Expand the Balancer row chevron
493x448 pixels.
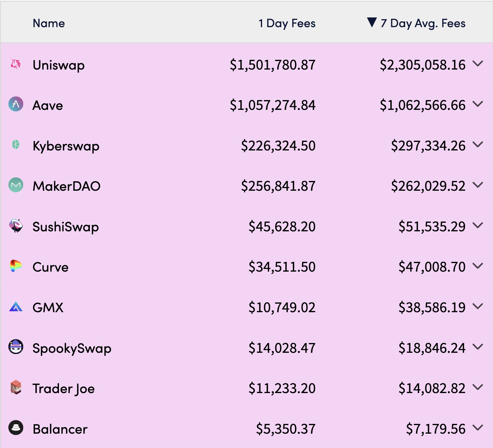pyautogui.click(x=478, y=428)
